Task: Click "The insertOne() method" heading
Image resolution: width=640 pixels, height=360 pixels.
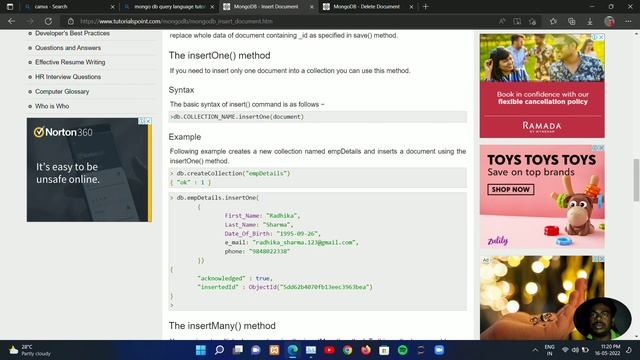Action: (220, 55)
